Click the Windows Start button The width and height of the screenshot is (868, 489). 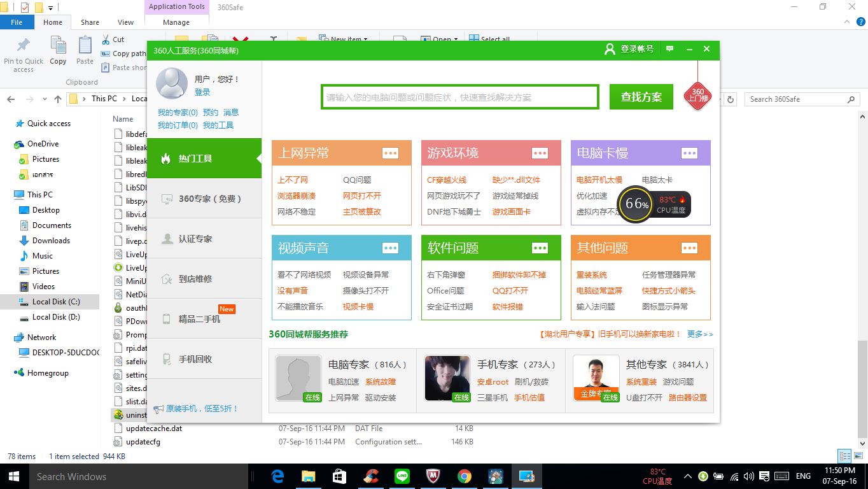[x=14, y=476]
